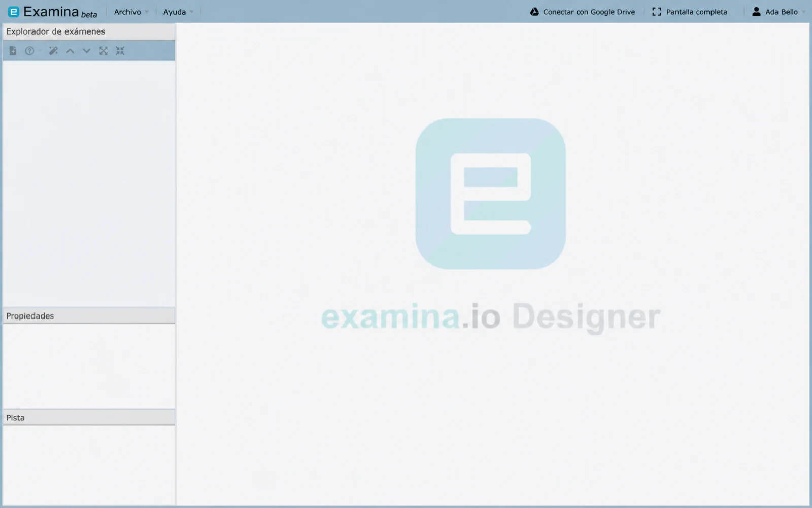This screenshot has width=812, height=508.
Task: Click the add question circle icon
Action: [29, 51]
